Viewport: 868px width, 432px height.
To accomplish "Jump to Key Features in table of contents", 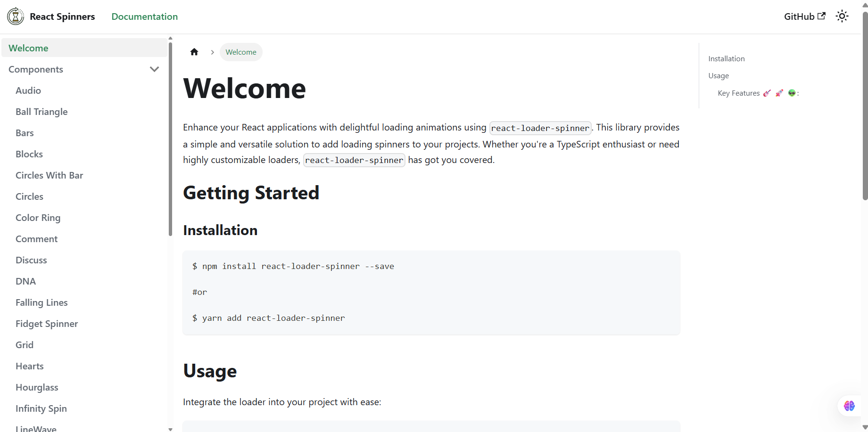I will [758, 93].
